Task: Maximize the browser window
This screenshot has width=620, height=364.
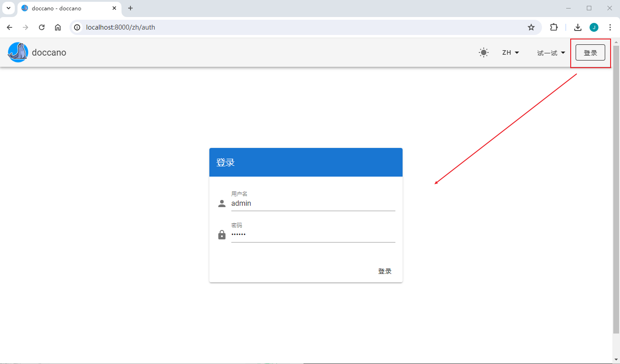Action: point(589,8)
